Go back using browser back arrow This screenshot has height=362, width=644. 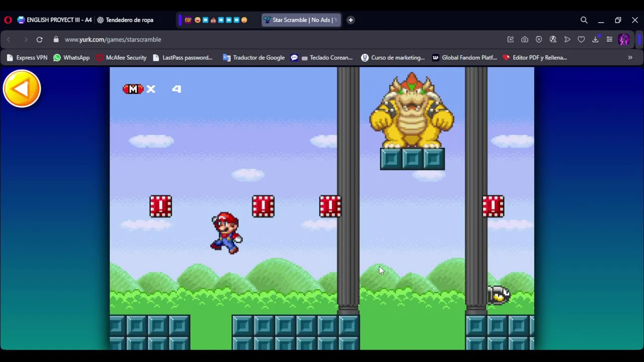tap(9, 39)
